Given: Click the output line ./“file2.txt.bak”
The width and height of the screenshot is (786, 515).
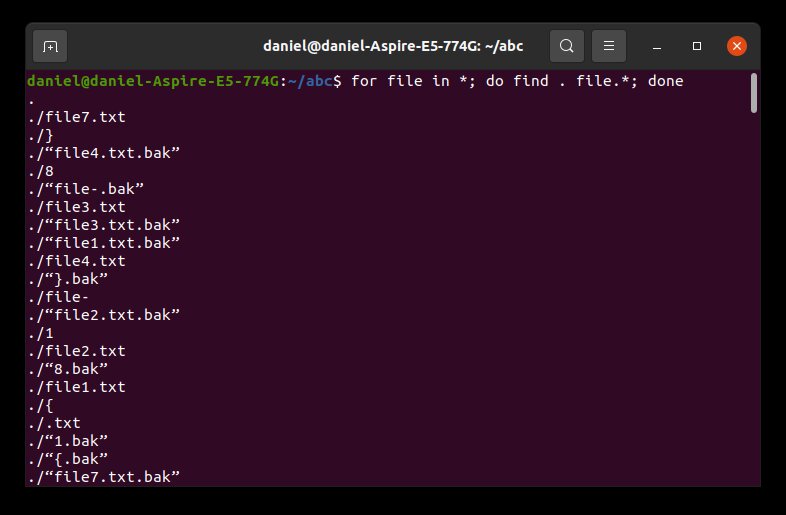Looking at the screenshot, I should pyautogui.click(x=104, y=315).
